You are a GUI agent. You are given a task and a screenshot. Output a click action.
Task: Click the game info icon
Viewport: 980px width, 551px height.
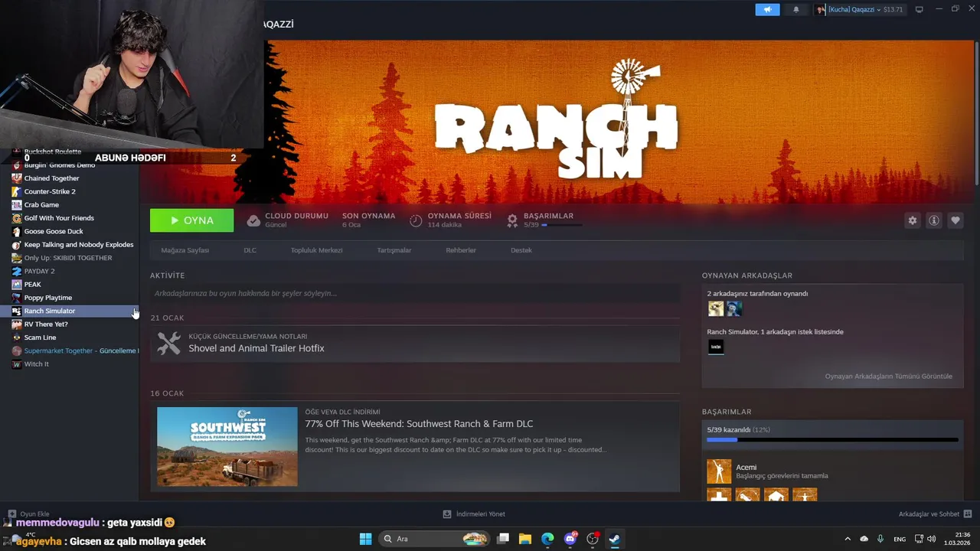[934, 220]
